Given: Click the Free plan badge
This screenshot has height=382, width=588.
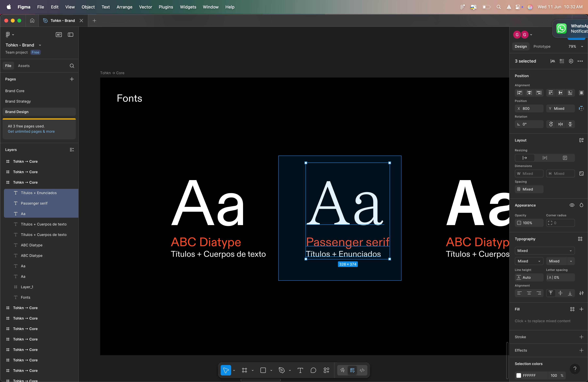Looking at the screenshot, I should pyautogui.click(x=35, y=52).
